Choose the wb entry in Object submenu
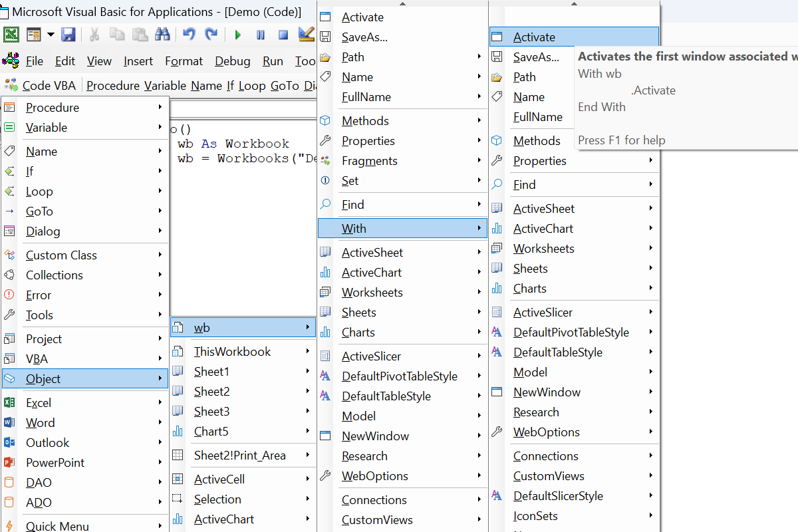This screenshot has height=532, width=798. pos(243,327)
